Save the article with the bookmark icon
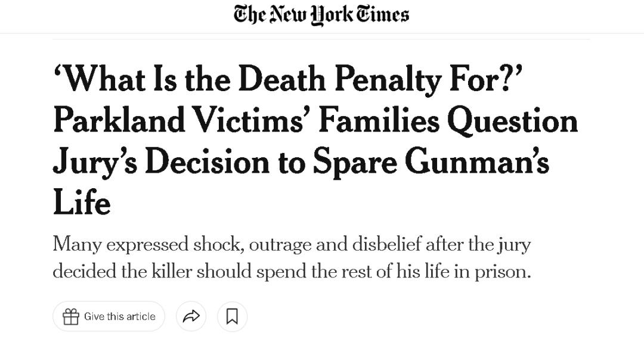Viewport: 644px width, 352px height. (232, 316)
